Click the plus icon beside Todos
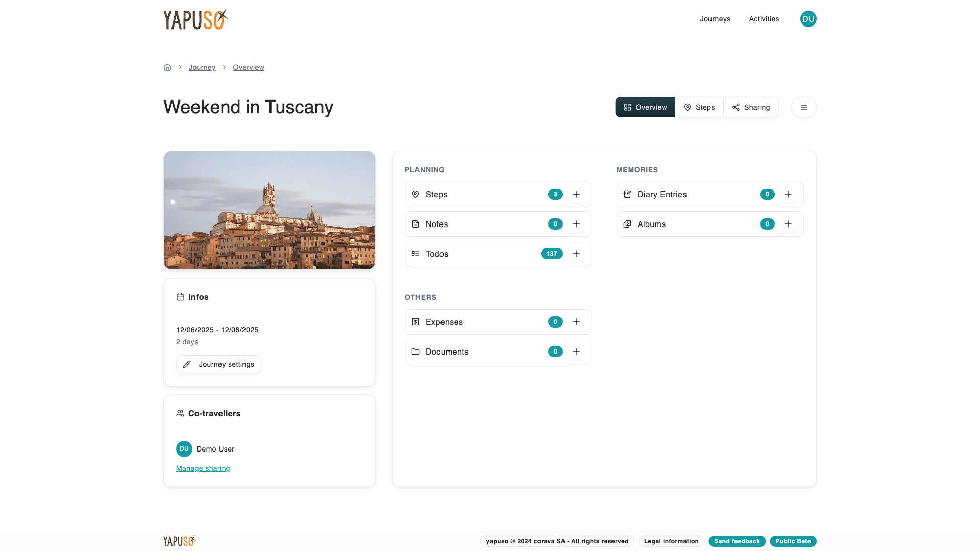The image size is (980, 551). (x=576, y=254)
